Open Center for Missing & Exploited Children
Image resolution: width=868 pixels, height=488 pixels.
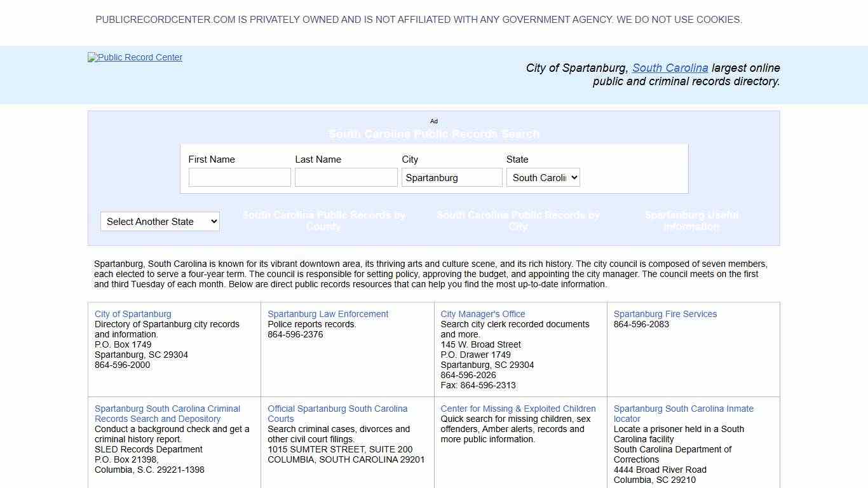pos(518,409)
